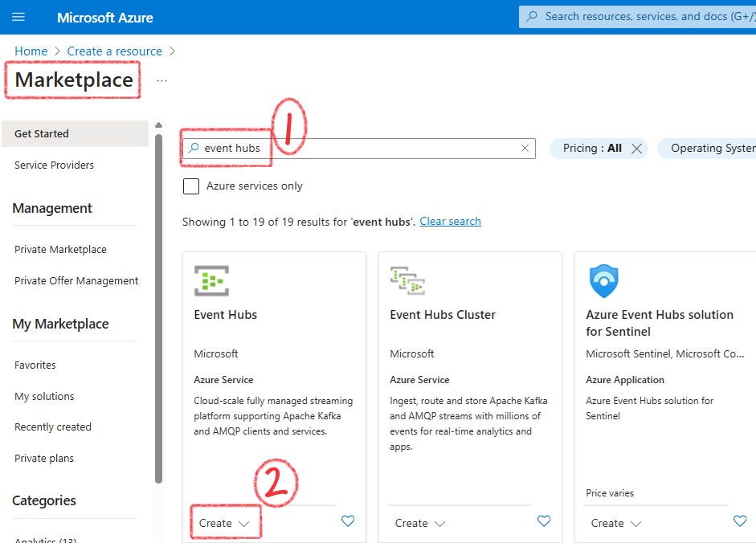Favorite the Event Hubs offering
This screenshot has height=543, width=756.
pyautogui.click(x=348, y=521)
